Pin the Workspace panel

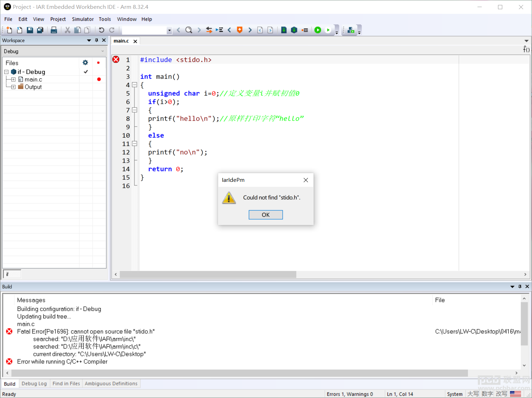(x=96, y=40)
